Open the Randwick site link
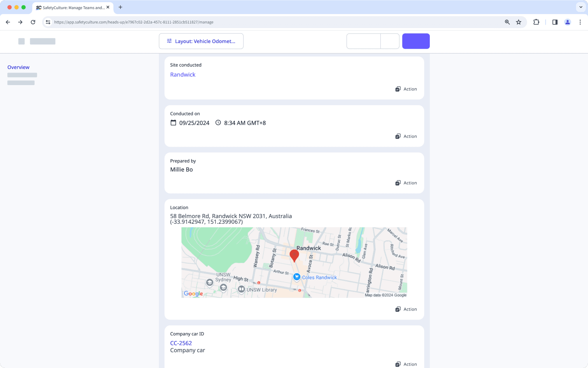Viewport: 588px width, 368px height. tap(183, 75)
